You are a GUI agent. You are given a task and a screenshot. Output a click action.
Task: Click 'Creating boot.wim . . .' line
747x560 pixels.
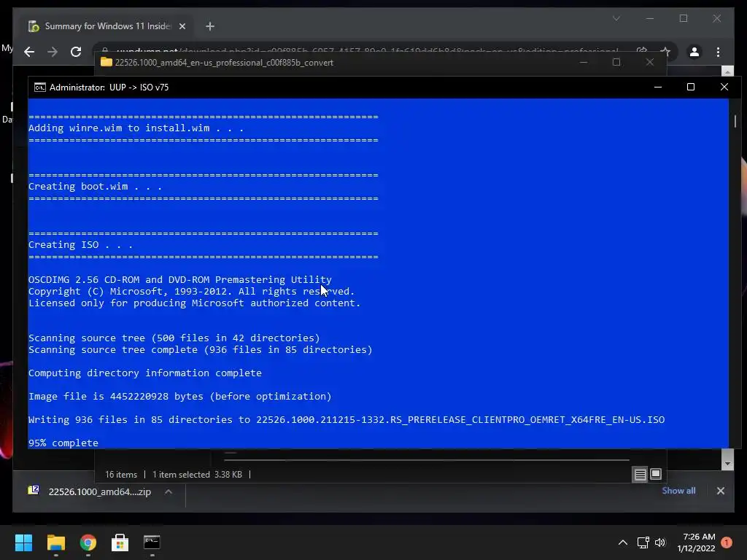click(96, 186)
